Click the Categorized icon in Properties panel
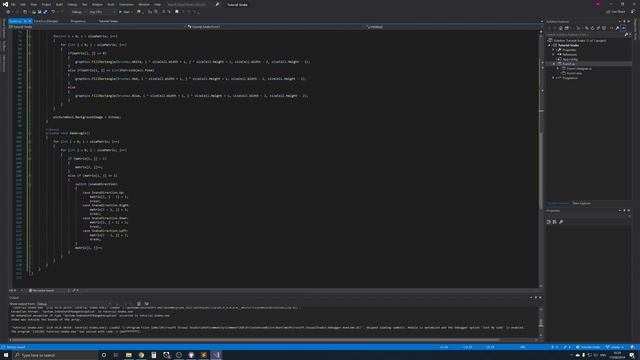Viewport: 640px width, 360px height. click(x=549, y=222)
